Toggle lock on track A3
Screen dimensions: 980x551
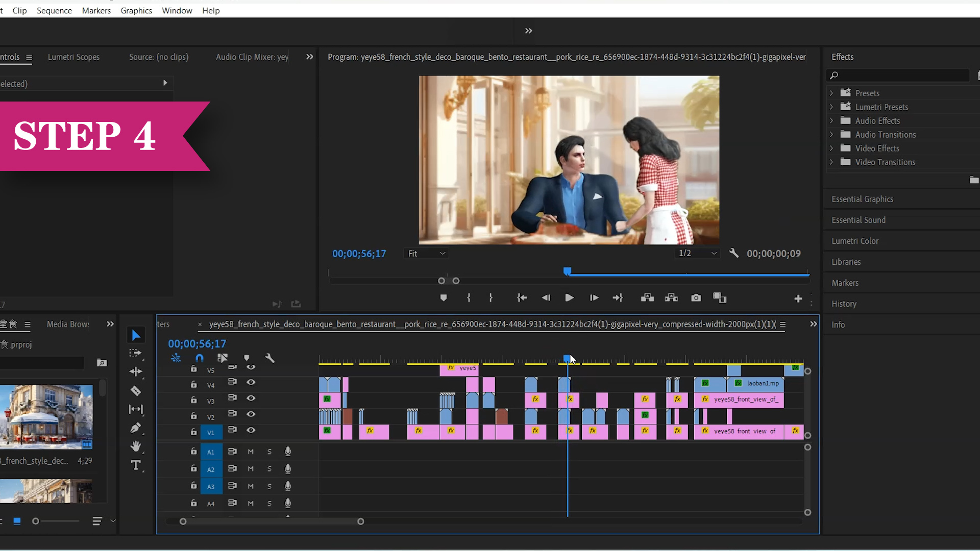[x=194, y=485]
